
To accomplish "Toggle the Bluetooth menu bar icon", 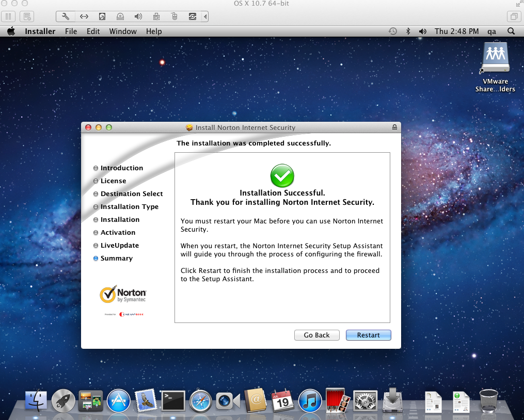I will pos(408,31).
